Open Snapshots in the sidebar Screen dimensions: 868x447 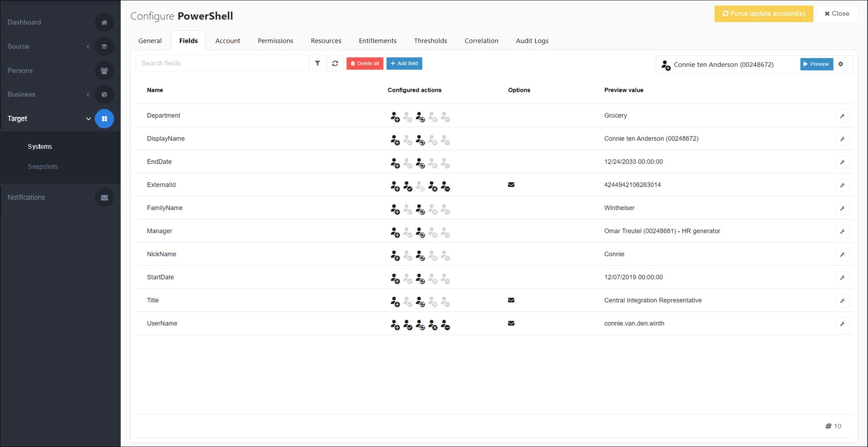point(43,167)
